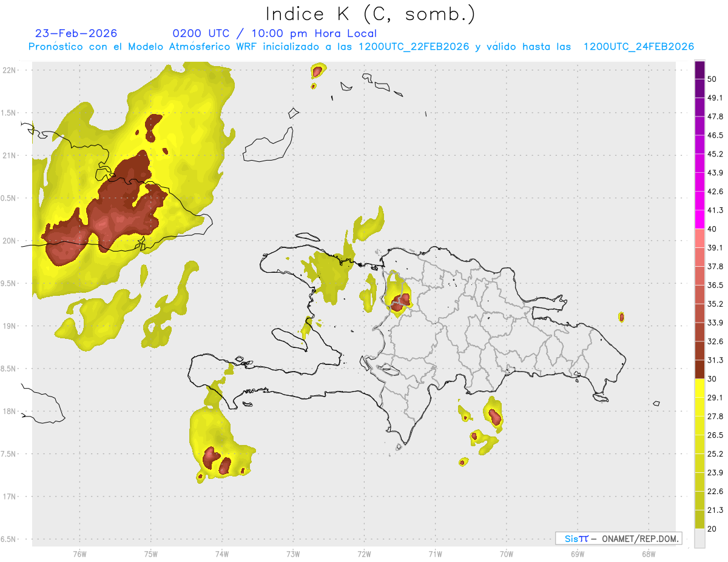The width and height of the screenshot is (728, 562).
Task: Click the SisTT ONAMET/REP.DOM. logo box
Action: (x=618, y=538)
